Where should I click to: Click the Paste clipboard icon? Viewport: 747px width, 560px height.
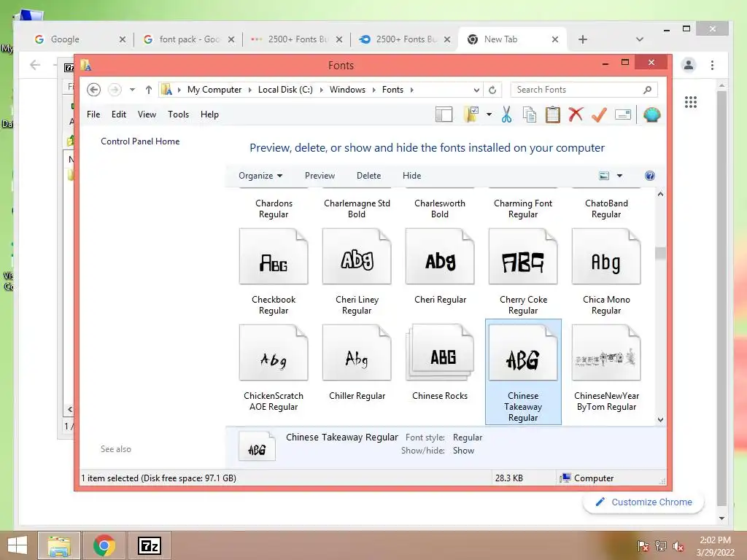[553, 114]
